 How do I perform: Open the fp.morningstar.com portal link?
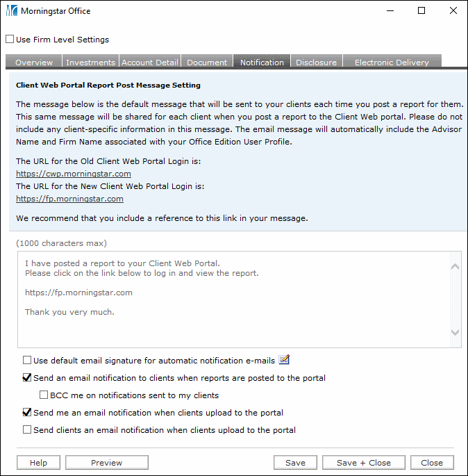click(x=69, y=199)
